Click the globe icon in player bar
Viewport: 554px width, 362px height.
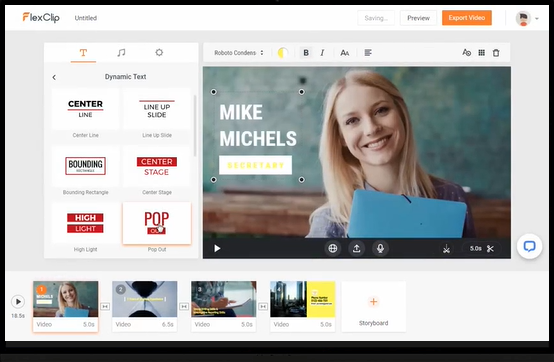[332, 249]
